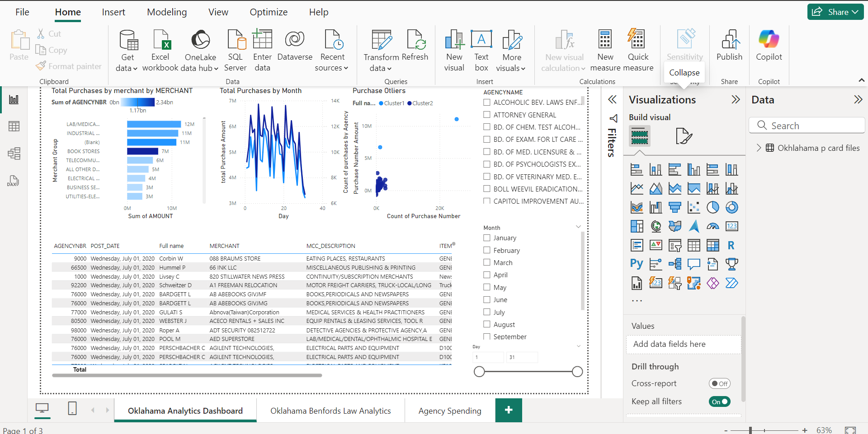Click New measure button
Viewport: 868px width, 434px height.
pos(605,50)
